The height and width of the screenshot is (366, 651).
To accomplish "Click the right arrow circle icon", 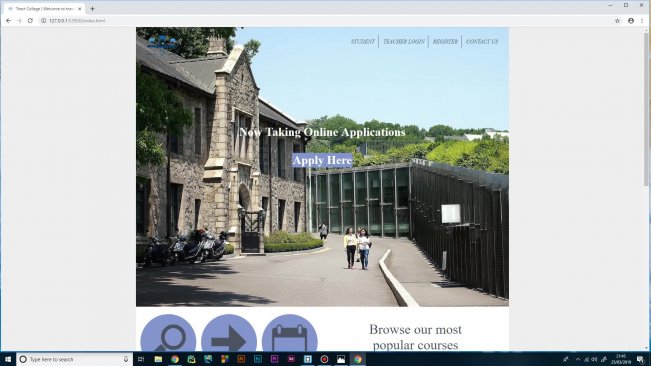I will (x=229, y=333).
